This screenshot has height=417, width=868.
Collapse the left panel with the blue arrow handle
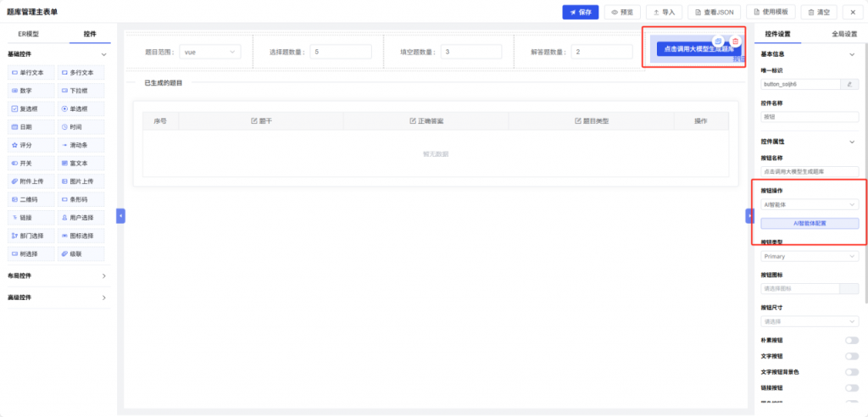pos(120,215)
